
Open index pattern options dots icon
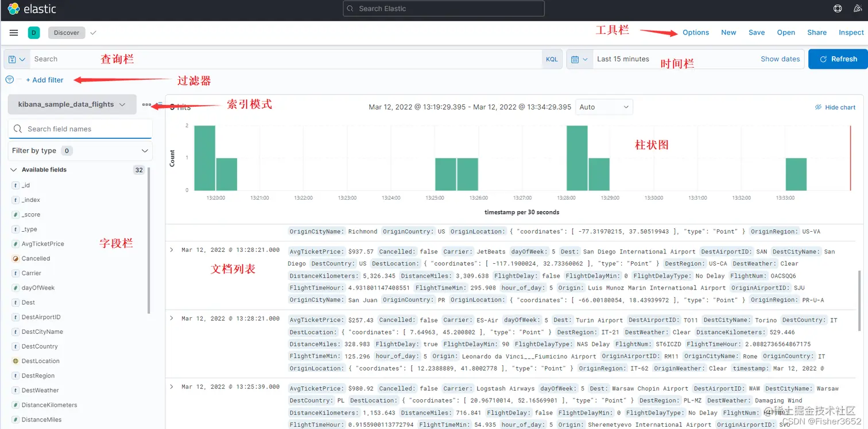coord(147,104)
